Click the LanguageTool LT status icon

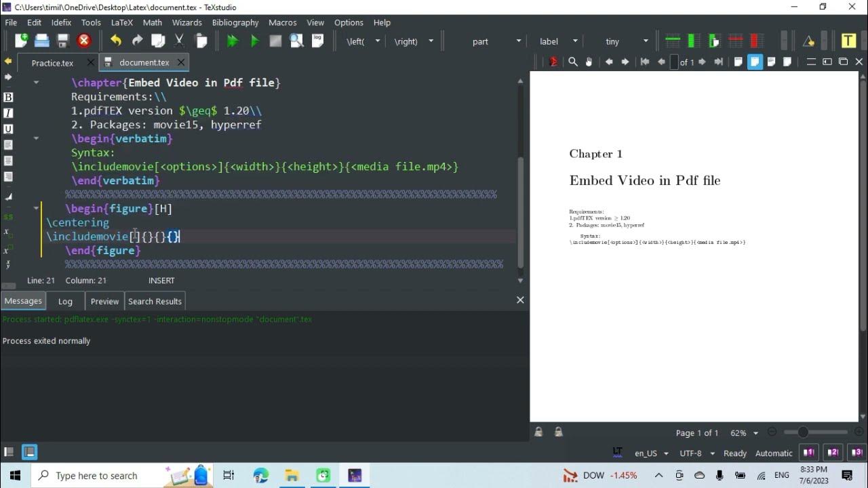pyautogui.click(x=617, y=452)
